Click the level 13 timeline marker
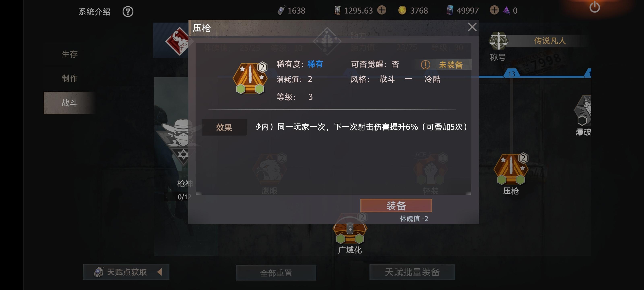The width and height of the screenshot is (644, 290). point(512,74)
